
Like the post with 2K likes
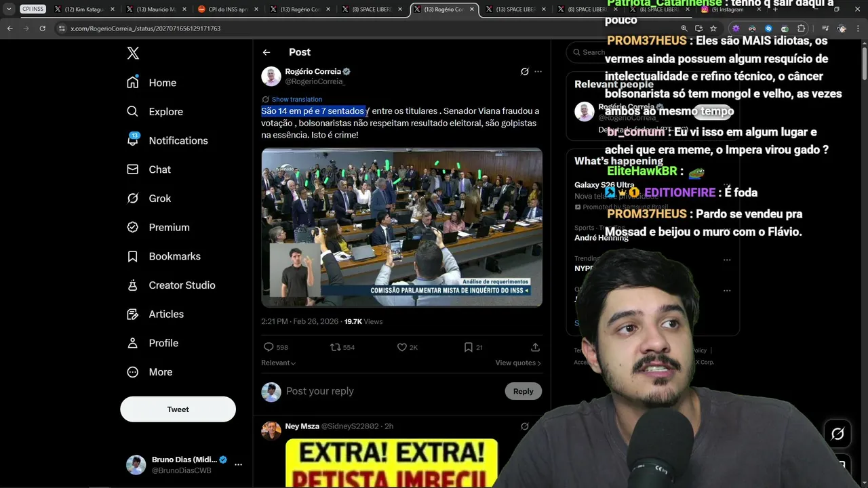click(x=408, y=347)
